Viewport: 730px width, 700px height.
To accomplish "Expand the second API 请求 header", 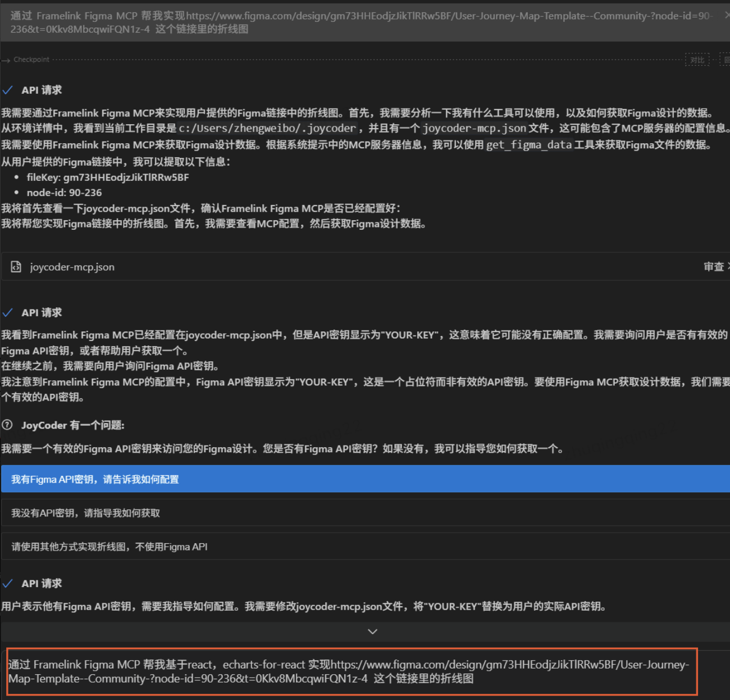I will [x=42, y=312].
